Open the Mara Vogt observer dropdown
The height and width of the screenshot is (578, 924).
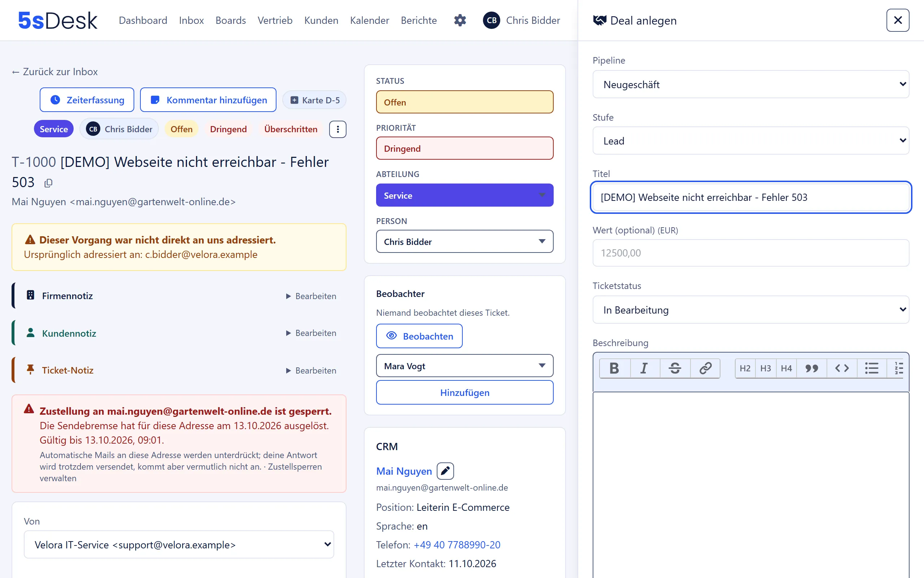[465, 366]
